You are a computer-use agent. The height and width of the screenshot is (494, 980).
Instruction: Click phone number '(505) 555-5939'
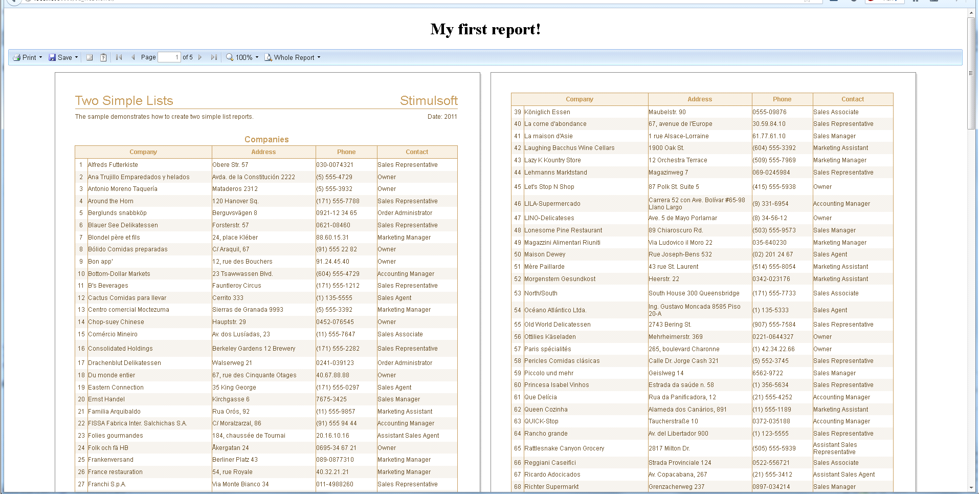774,448
